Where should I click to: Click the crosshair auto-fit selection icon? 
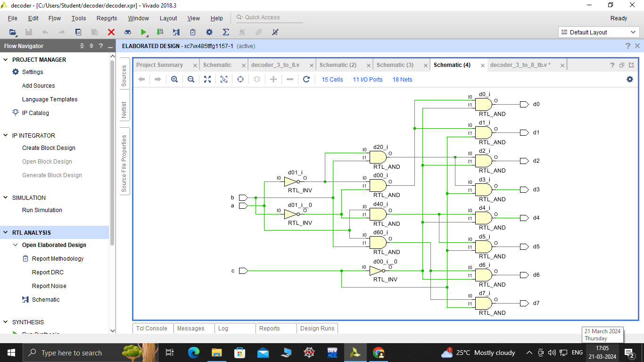(240, 79)
